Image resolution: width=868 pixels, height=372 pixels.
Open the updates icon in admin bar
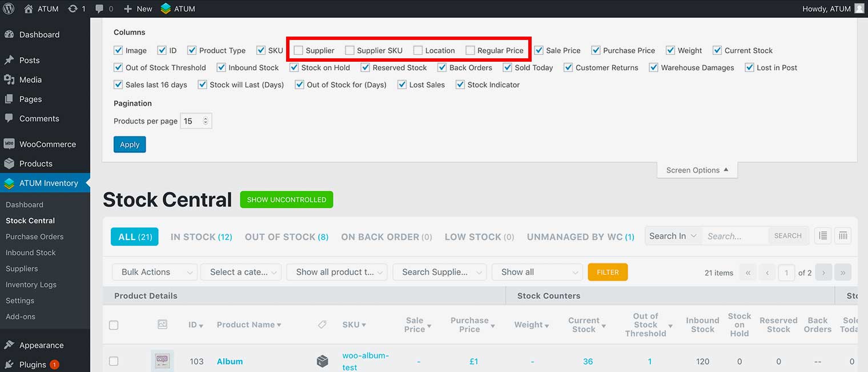pyautogui.click(x=73, y=9)
